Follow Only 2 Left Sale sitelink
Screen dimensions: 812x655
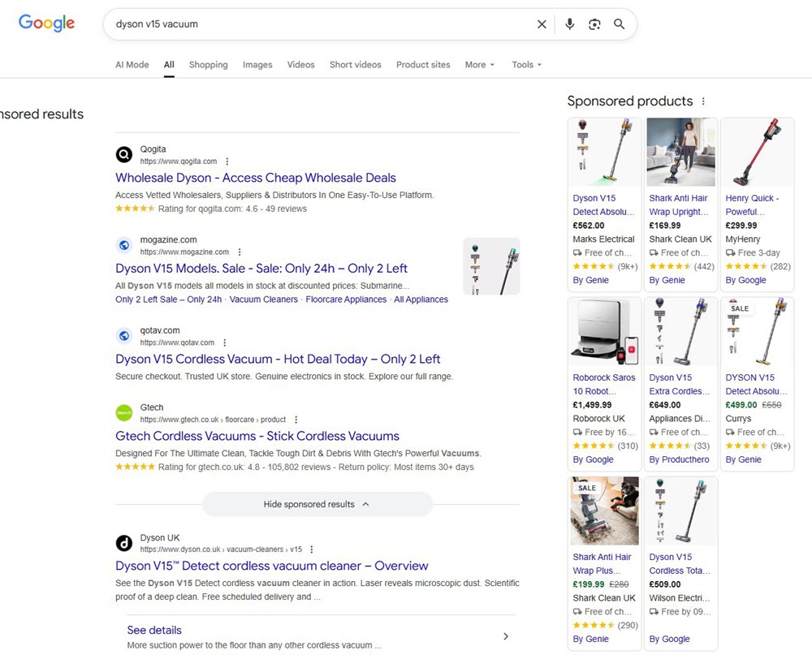coord(168,299)
